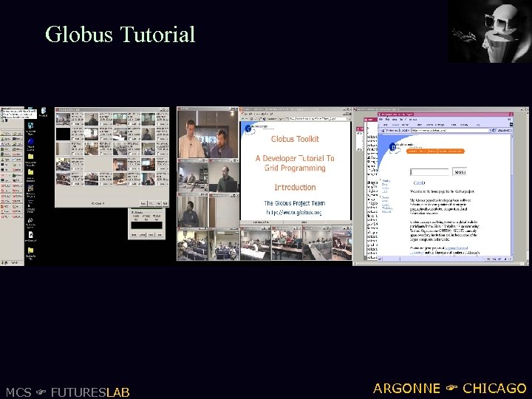Open the Recycle Bin desktop icon
532x399 pixels.
point(44,112)
